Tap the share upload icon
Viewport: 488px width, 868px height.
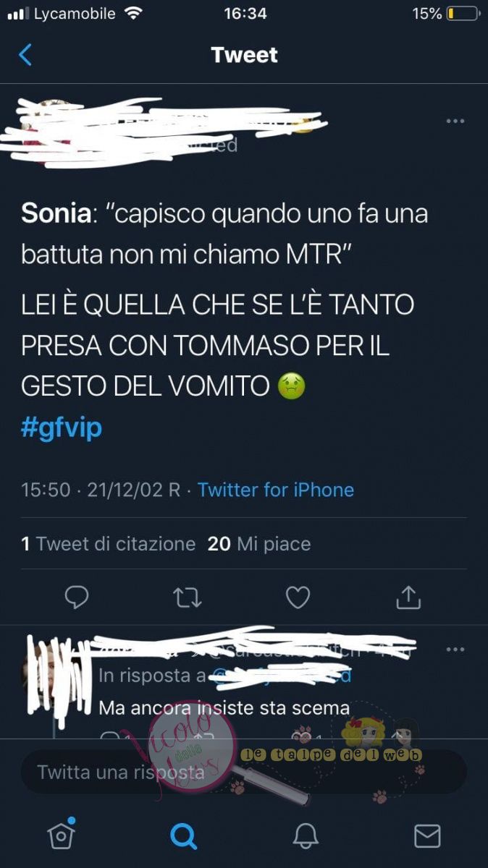click(x=408, y=596)
